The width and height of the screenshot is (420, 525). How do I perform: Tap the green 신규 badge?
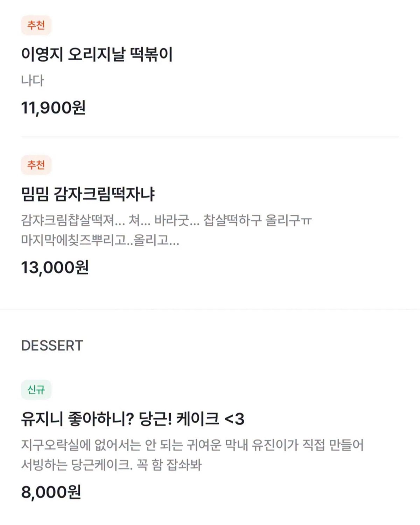[36, 389]
